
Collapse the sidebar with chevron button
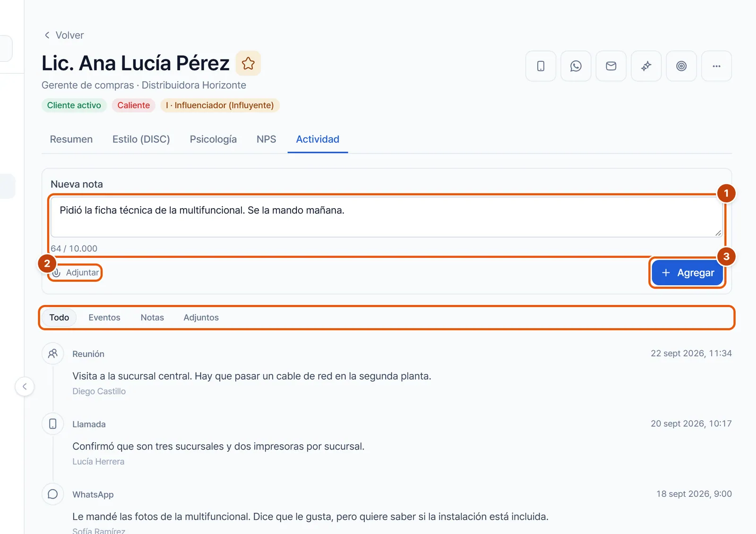click(x=25, y=387)
